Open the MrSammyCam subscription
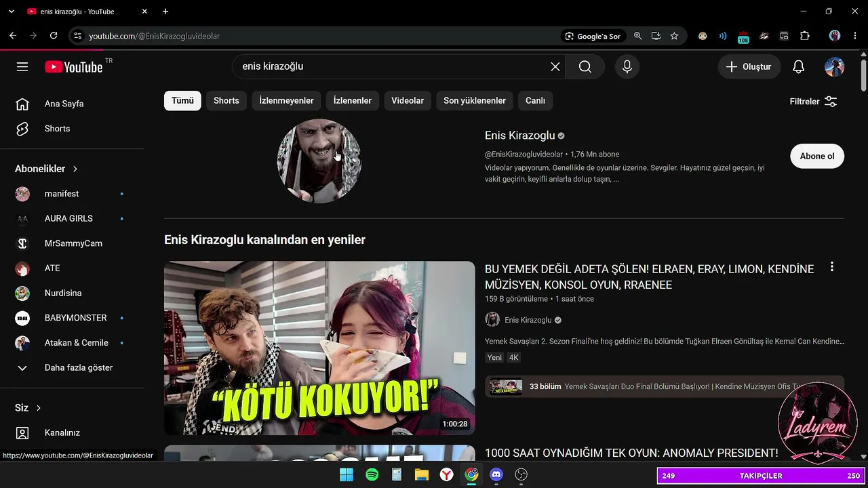The width and height of the screenshot is (868, 488). (72, 243)
